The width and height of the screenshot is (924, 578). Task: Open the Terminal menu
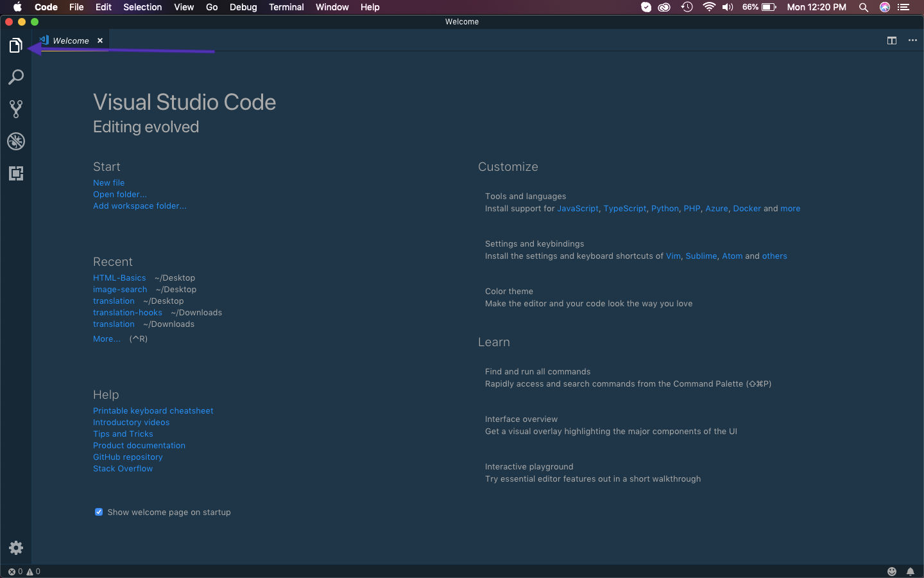(286, 7)
